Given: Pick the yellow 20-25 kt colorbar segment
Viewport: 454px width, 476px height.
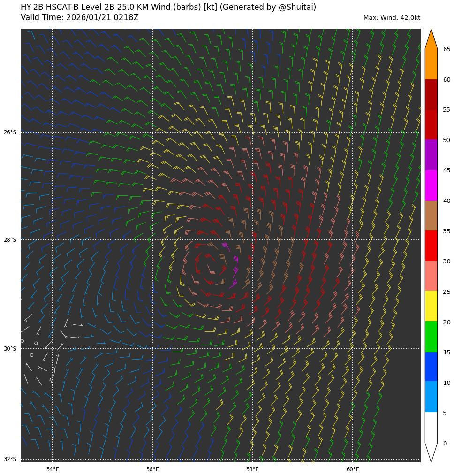Looking at the screenshot, I should click(x=431, y=306).
